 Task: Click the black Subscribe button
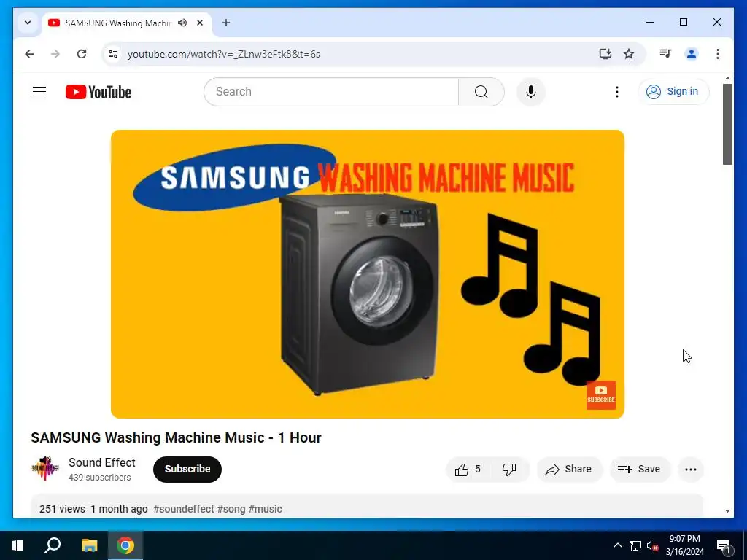[x=187, y=470]
